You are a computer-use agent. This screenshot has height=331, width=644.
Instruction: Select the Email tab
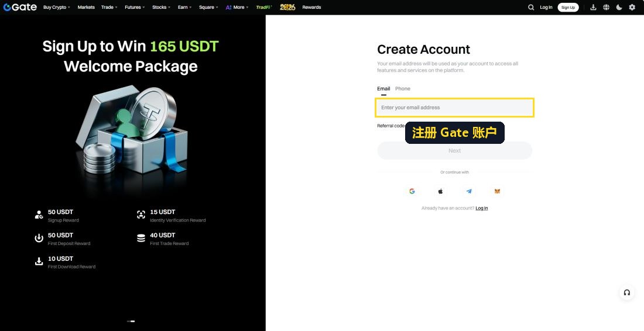pyautogui.click(x=383, y=88)
